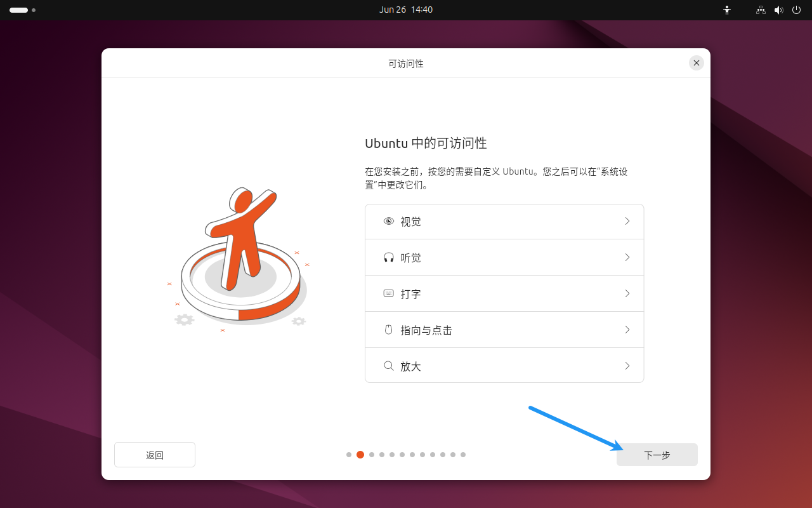Viewport: 812px width, 508px height.
Task: Click the eye icon beside 视觉
Action: 389,222
